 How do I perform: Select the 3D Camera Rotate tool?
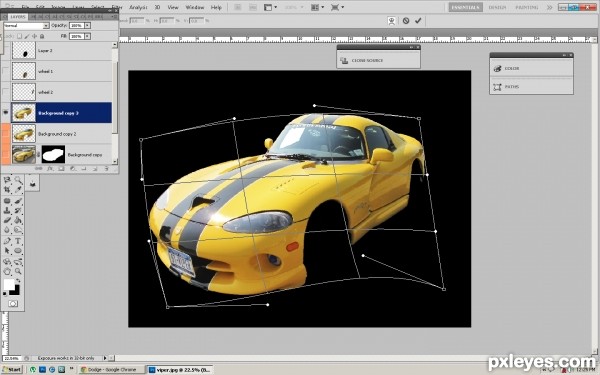[18, 262]
